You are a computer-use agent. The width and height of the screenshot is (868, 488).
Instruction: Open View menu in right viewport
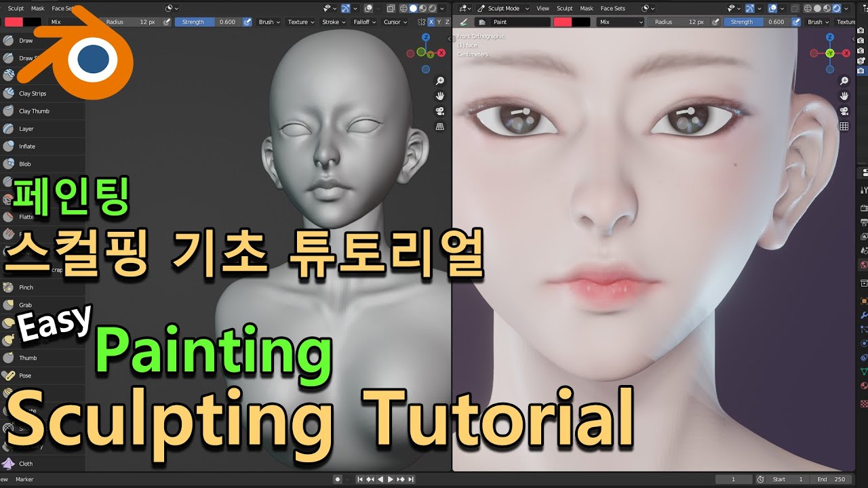(x=542, y=8)
